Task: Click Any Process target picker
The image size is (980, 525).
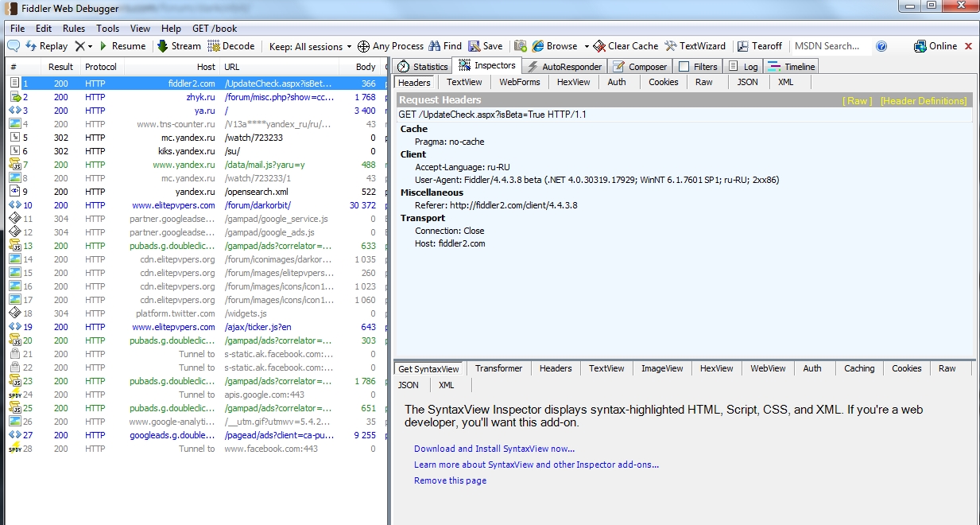Action: [390, 46]
